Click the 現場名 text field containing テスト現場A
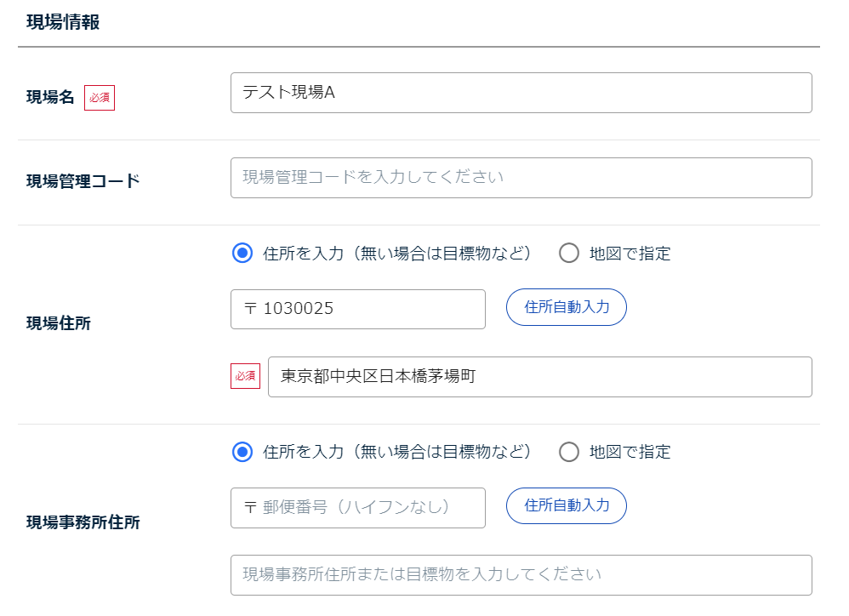849x616 pixels. 521,93
